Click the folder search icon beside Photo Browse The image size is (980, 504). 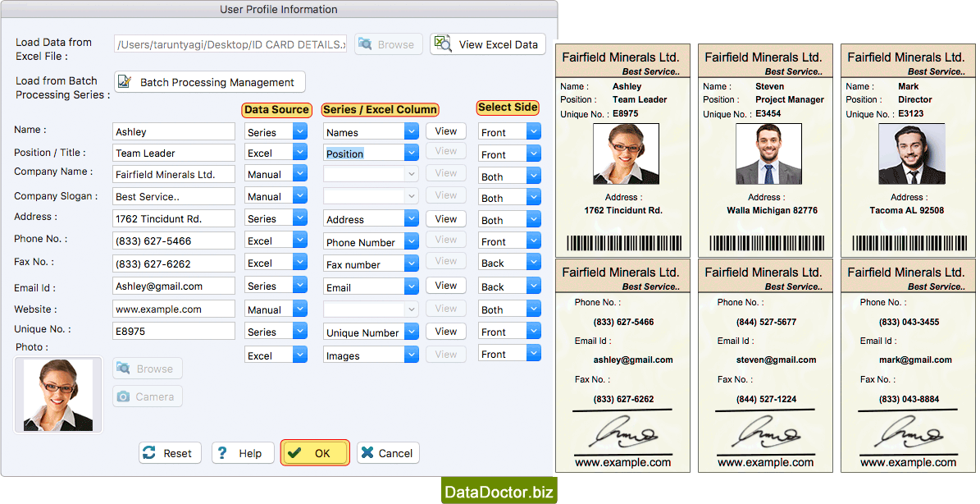coord(123,369)
